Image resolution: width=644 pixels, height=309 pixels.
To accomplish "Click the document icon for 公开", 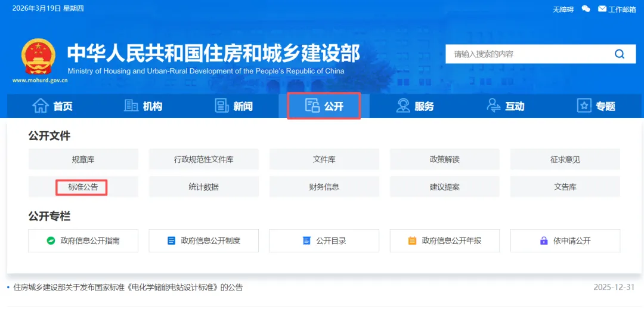I will click(x=312, y=106).
